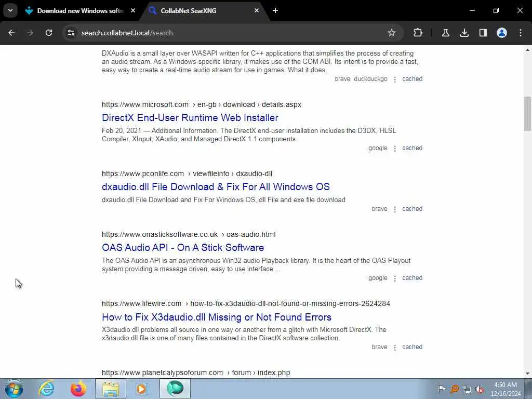Open the Windows Start menu
The image size is (532, 399).
click(14, 389)
